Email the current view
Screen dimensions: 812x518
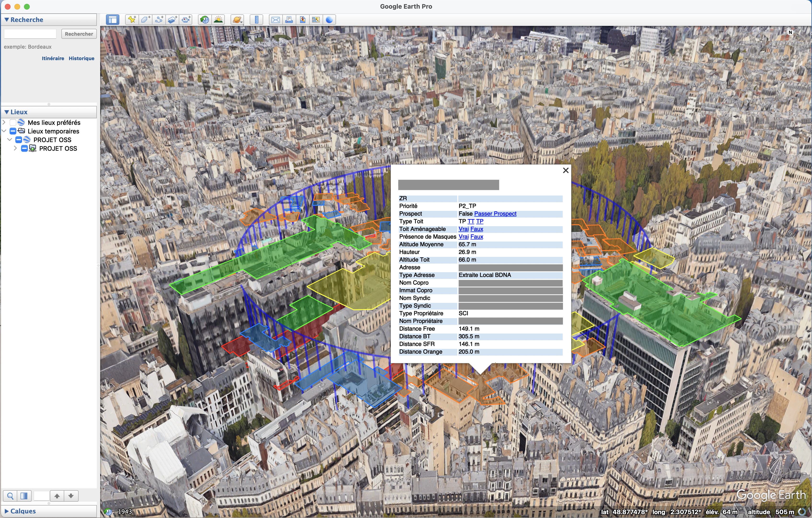275,20
